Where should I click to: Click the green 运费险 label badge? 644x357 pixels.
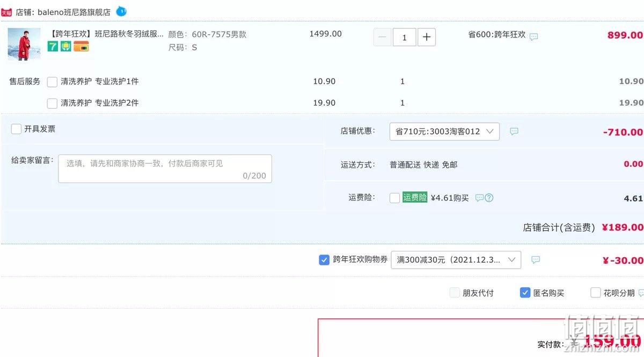[415, 197]
